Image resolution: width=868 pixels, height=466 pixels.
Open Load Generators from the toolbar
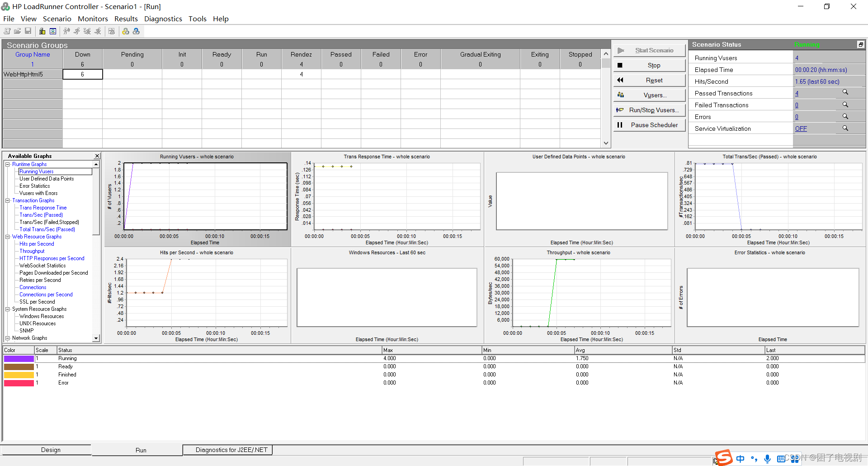click(42, 31)
